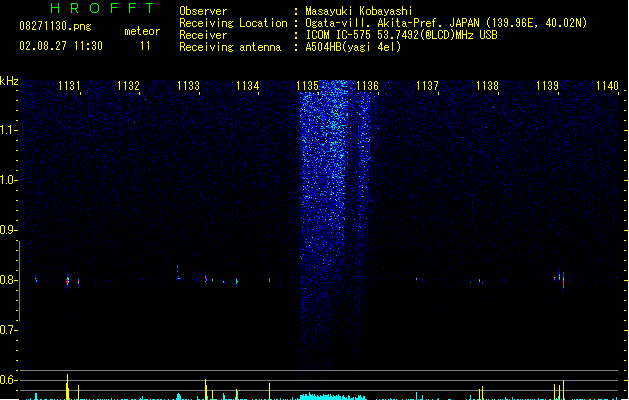Click the meteor count 11
This screenshot has height=400, width=629.
[145, 46]
